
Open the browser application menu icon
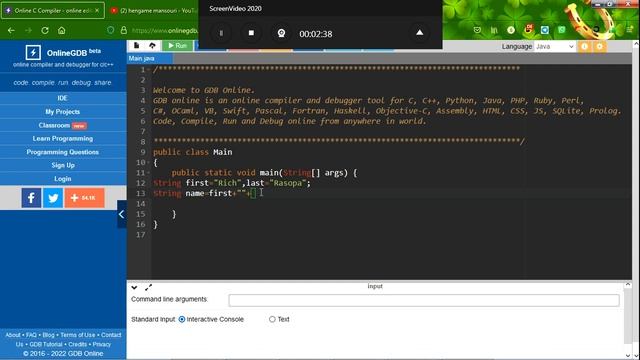(x=630, y=30)
